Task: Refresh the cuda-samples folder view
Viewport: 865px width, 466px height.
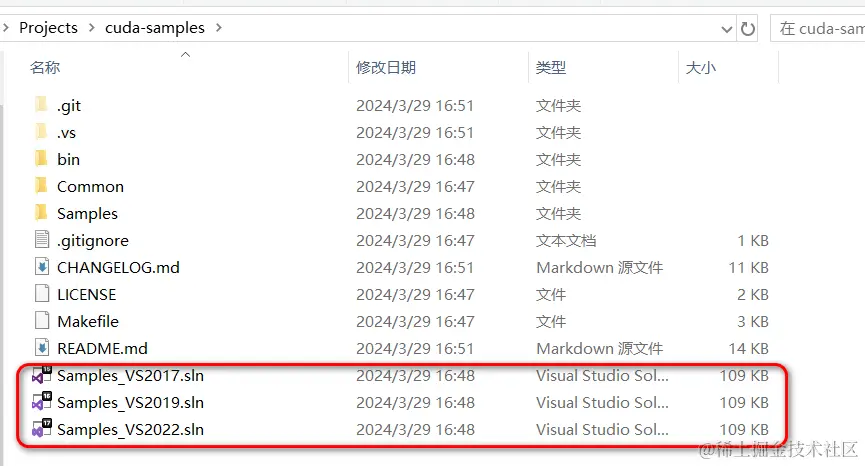Action: coord(747,28)
